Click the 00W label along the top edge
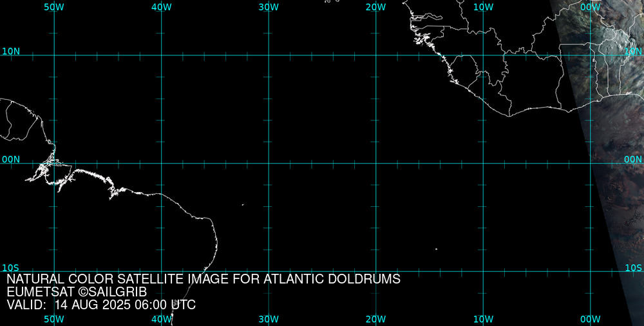Screen dimensions: 644x326 pos(591,7)
